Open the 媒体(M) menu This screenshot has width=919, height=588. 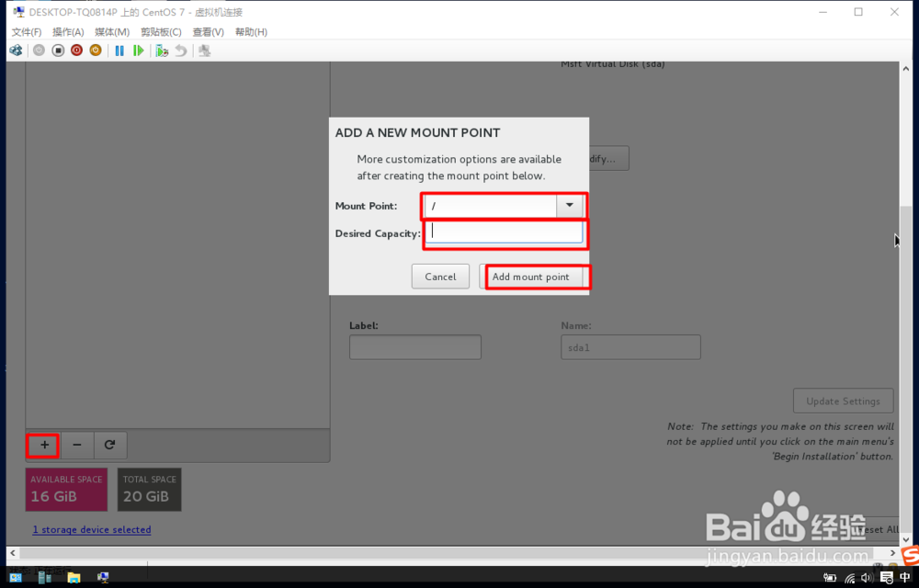(112, 31)
